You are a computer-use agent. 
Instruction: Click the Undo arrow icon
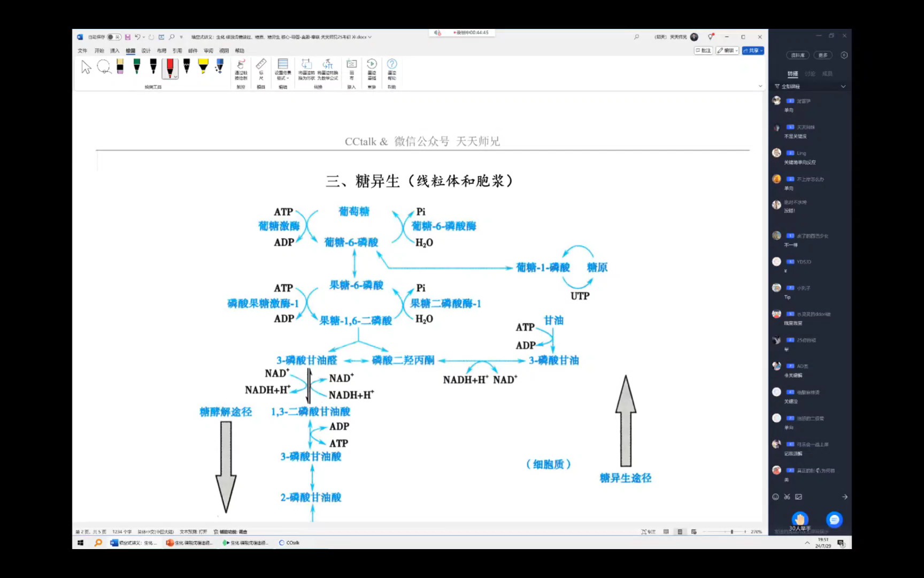(x=137, y=37)
